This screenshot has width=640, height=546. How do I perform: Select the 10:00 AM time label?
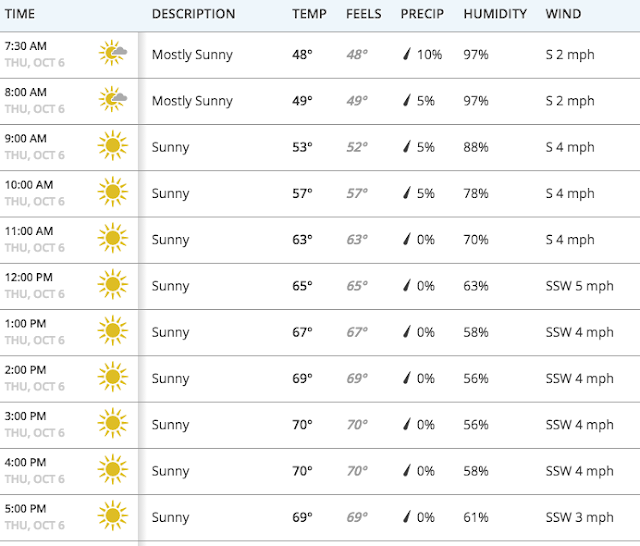29,185
